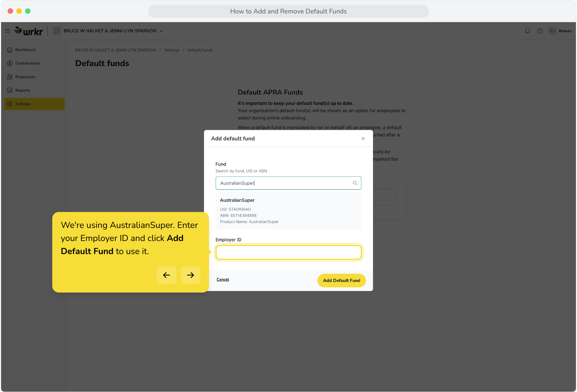Focus the Fund search field

click(x=288, y=183)
